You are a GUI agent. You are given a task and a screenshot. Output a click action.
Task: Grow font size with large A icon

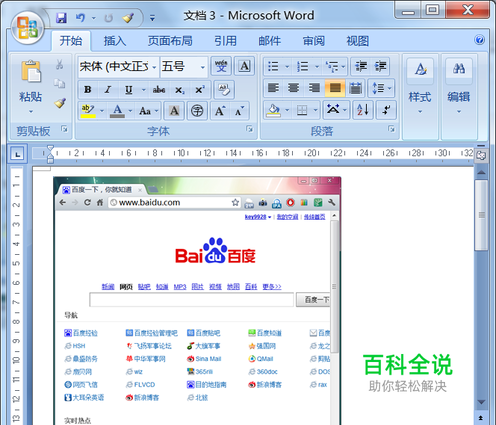[220, 111]
